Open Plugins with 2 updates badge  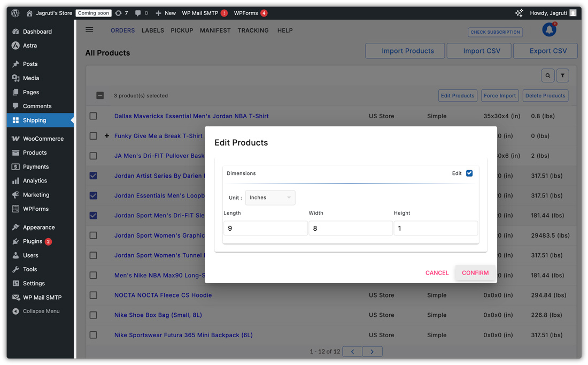[32, 241]
